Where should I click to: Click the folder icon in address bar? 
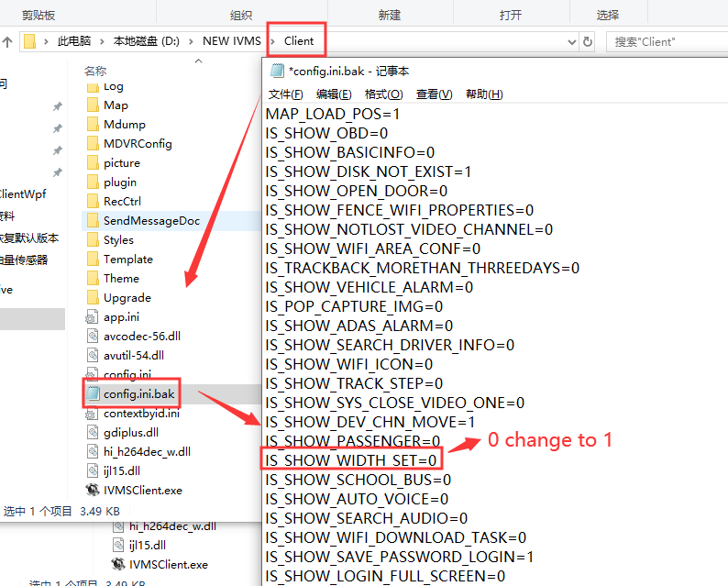tap(29, 41)
